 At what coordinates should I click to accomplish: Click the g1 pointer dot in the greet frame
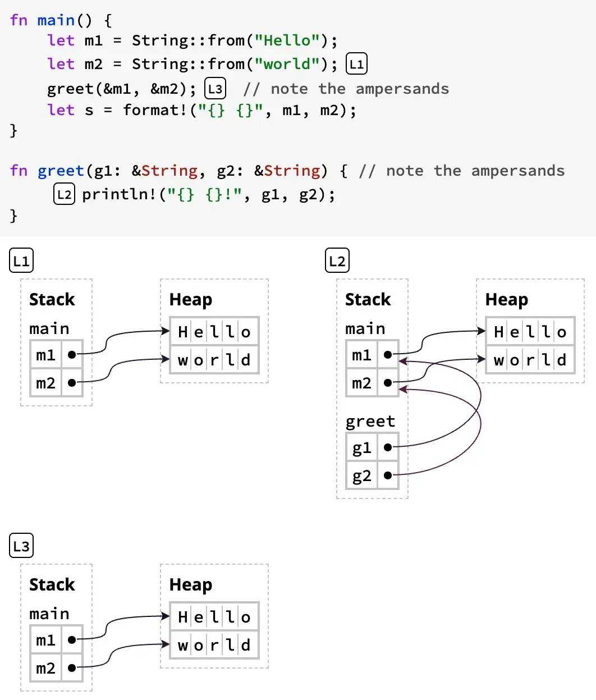point(388,447)
